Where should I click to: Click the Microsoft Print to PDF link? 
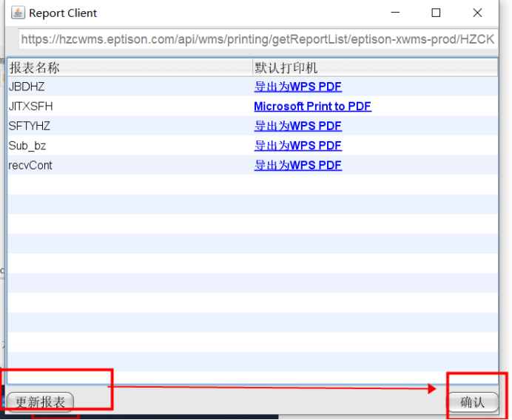pos(312,106)
